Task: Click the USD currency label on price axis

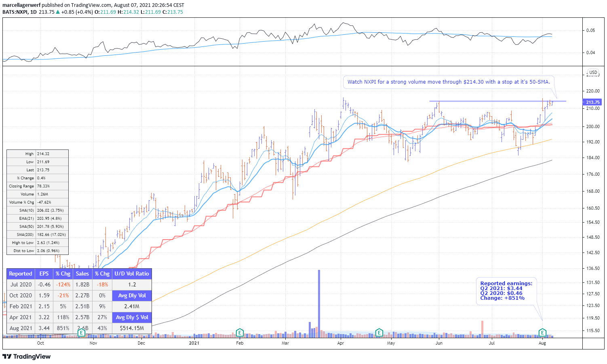Action: (593, 72)
